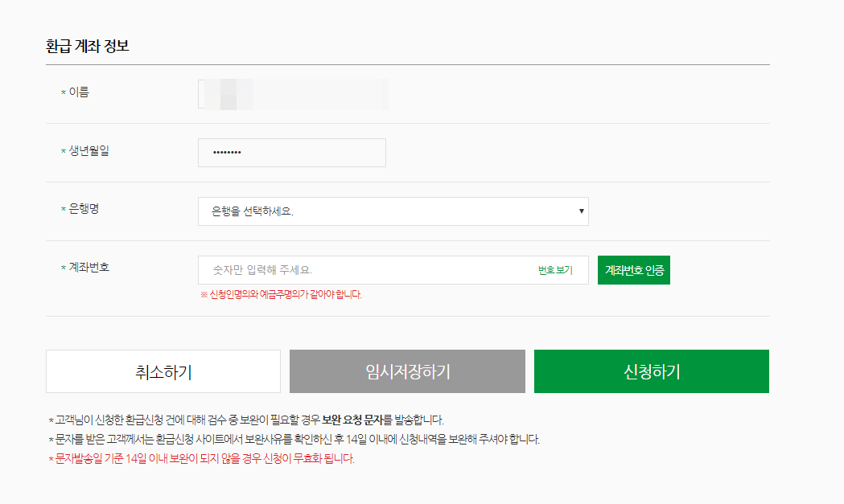Click the 보완 요청 문자 notice line

246,420
